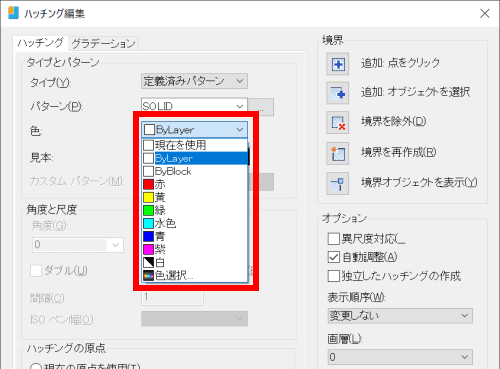Close the ハッチング編集 dialog
The width and height of the screenshot is (500, 369).
[485, 13]
